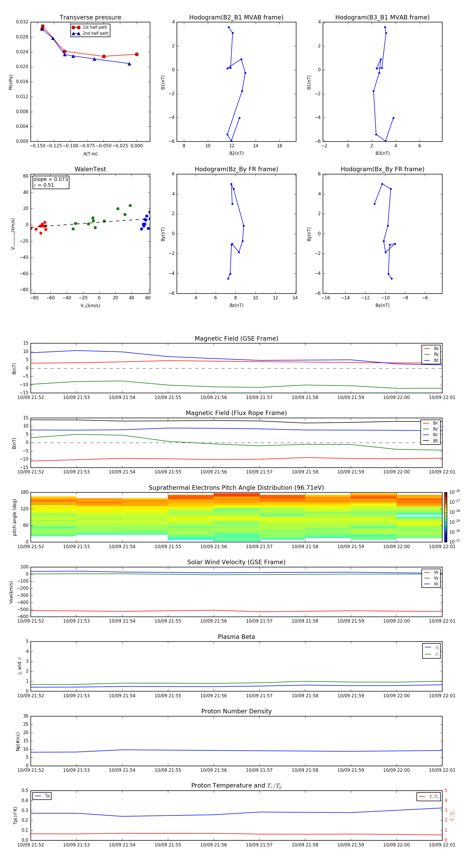Select 'Vy' in the solar wind legend
This screenshot has height=868, width=473.
click(x=431, y=578)
